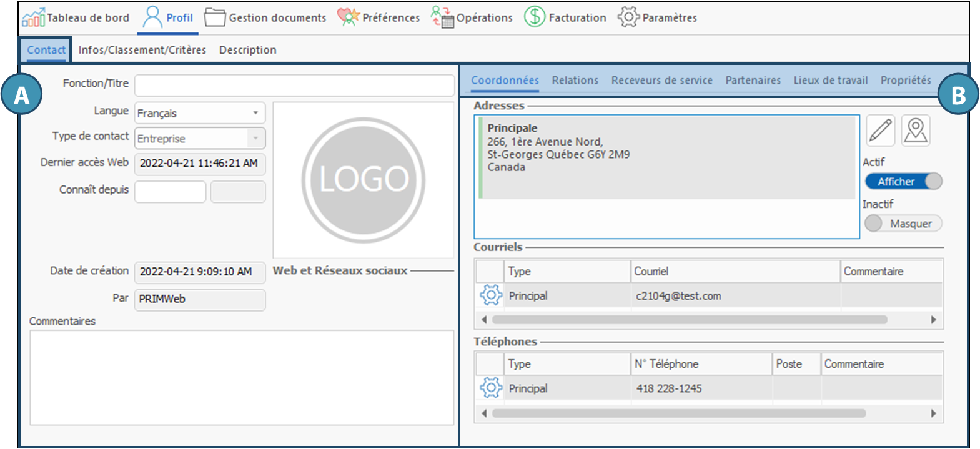Toggle the Actif Afficher switch
Image resolution: width=980 pixels, height=449 pixels.
903,182
